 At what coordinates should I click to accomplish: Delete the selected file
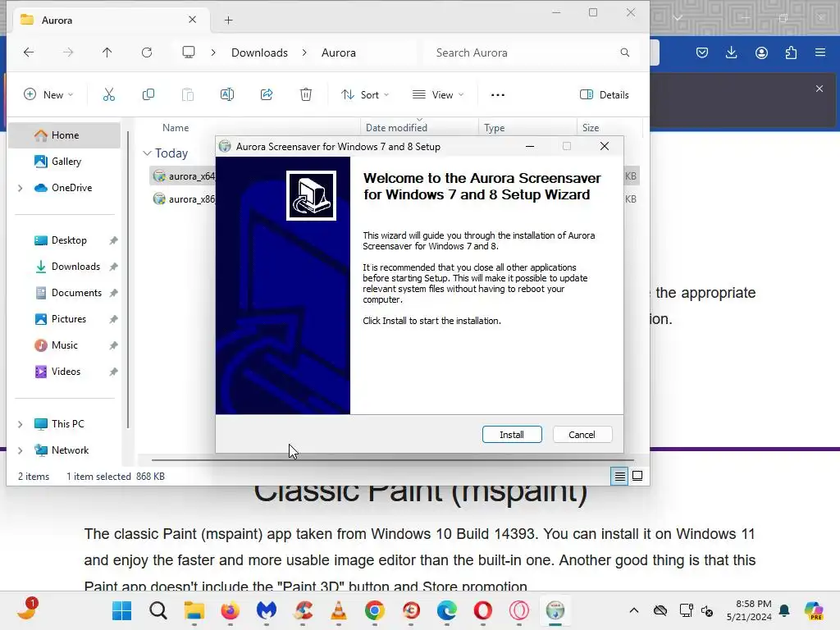click(x=306, y=95)
